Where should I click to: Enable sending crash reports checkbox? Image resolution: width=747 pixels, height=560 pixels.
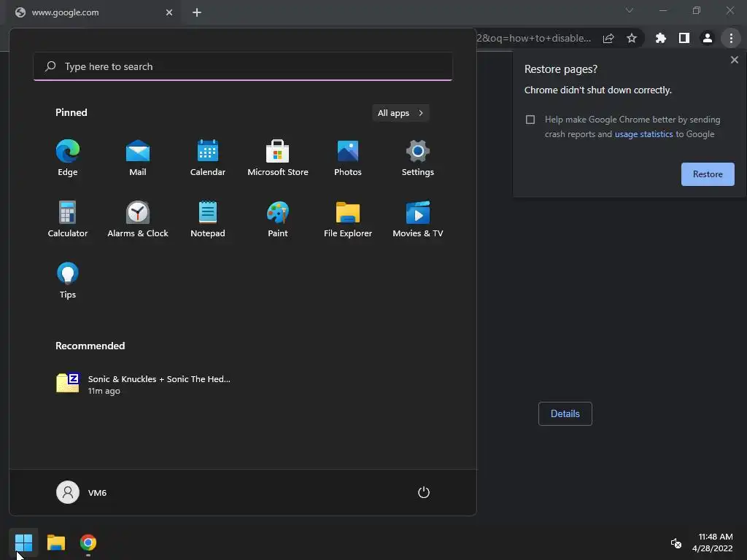[x=530, y=120]
